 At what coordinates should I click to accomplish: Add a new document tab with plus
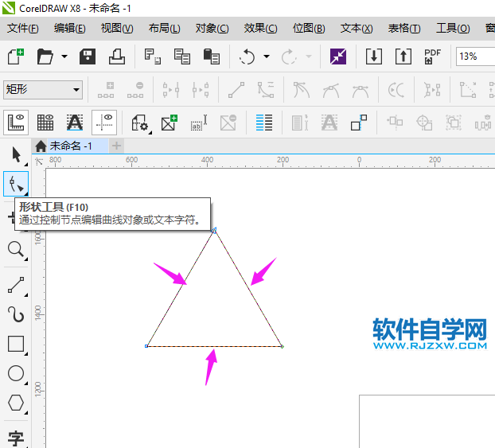point(117,146)
